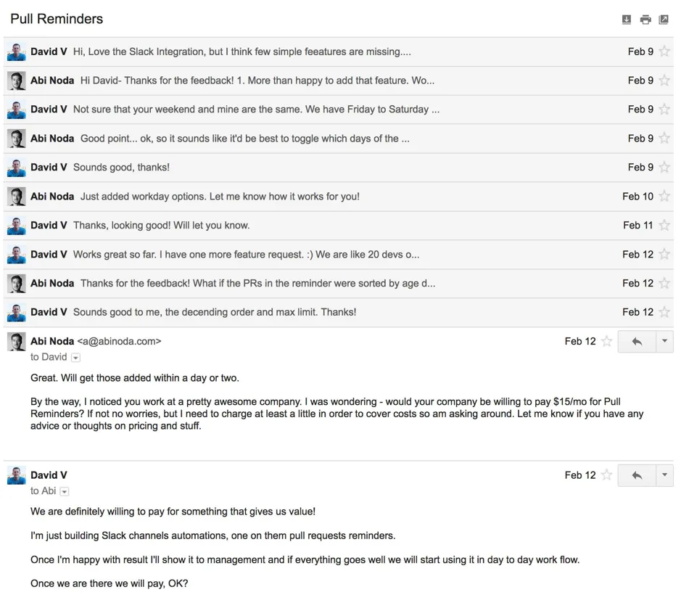Expand the "Sounds good, thanks!" message
This screenshot has width=681, height=616.
point(339,168)
